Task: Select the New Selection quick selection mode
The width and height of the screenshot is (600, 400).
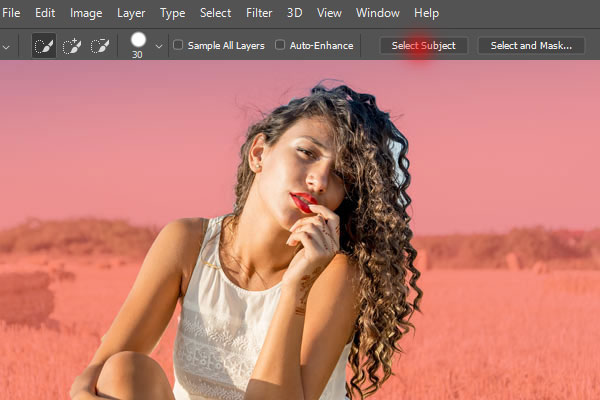Action: pos(44,46)
